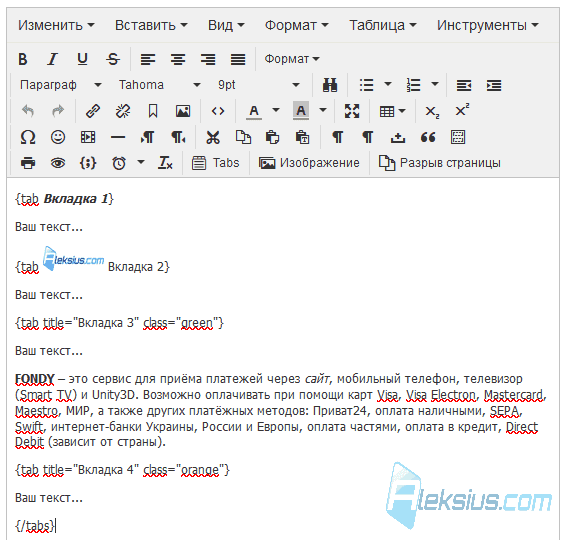Open the table insert dropdown
564x540 pixels.
tap(392, 111)
